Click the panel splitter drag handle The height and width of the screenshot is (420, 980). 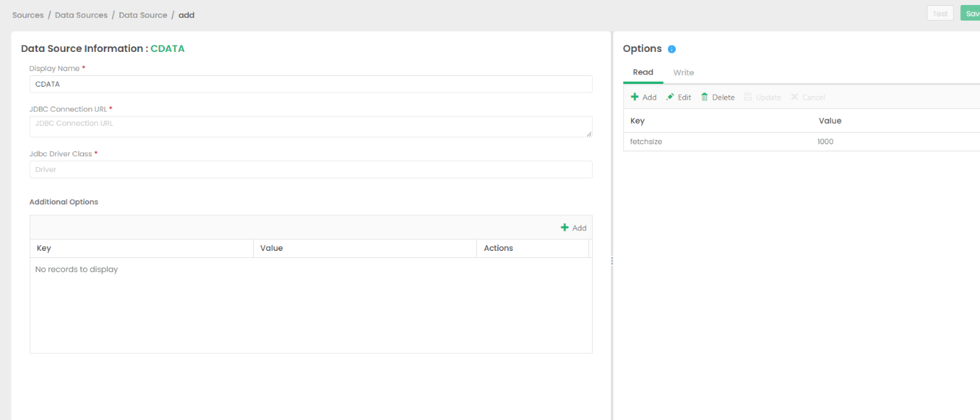point(611,262)
